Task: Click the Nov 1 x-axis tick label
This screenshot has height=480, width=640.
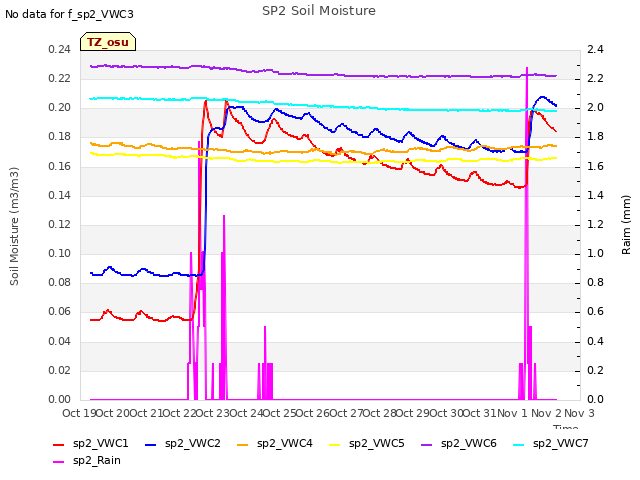Action: (x=513, y=413)
